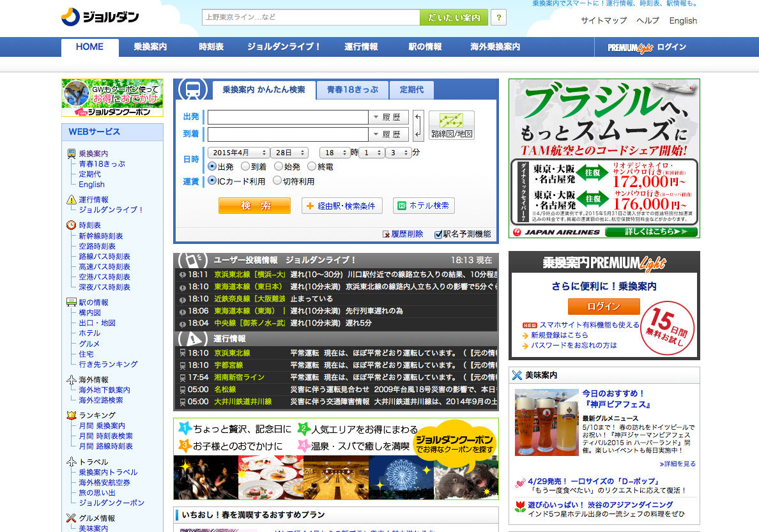
Task: Open the サイトマップ link
Action: [x=604, y=20]
